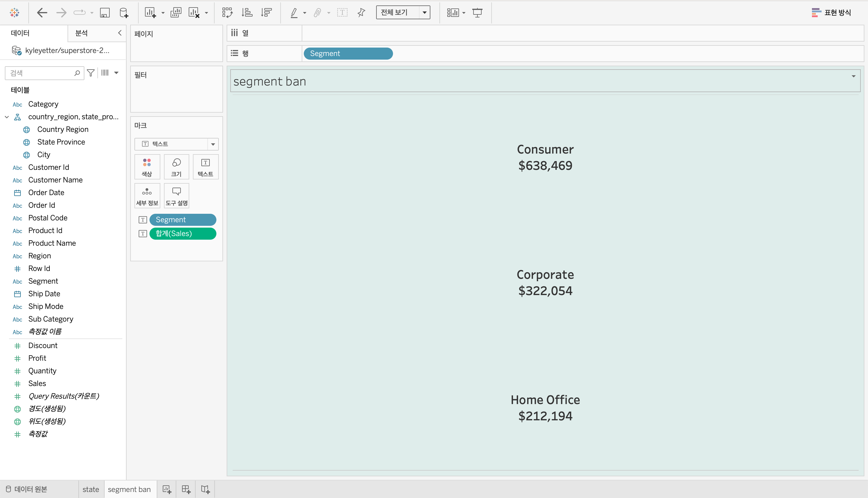This screenshot has width=868, height=498.
Task: Open the mark type dropdown (텍스트)
Action: pyautogui.click(x=177, y=144)
